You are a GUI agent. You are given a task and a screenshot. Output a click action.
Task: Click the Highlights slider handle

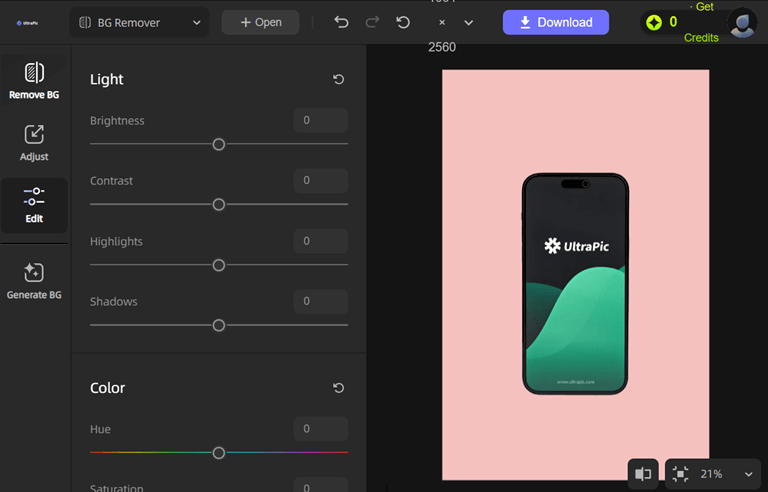[218, 265]
